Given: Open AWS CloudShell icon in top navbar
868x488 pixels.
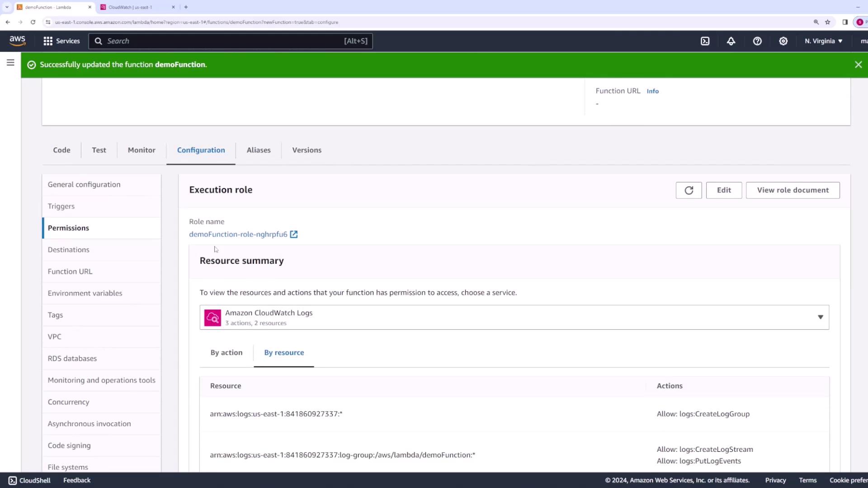Looking at the screenshot, I should click(x=705, y=41).
